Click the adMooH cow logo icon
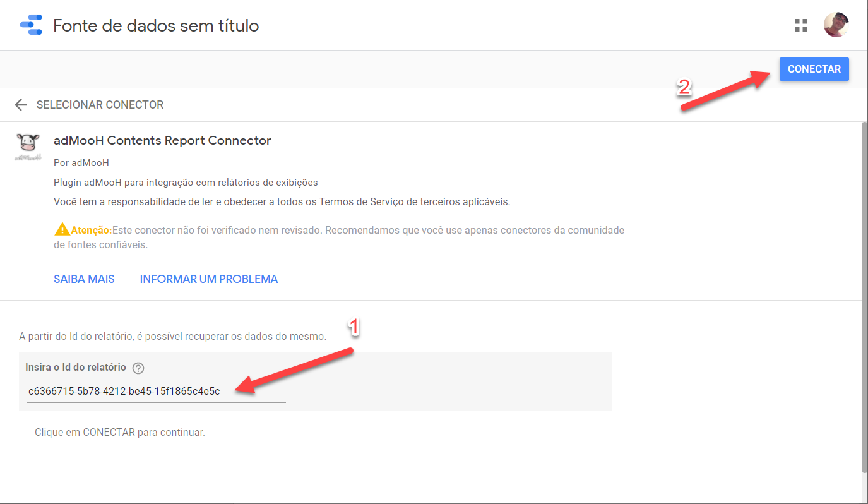 28,147
